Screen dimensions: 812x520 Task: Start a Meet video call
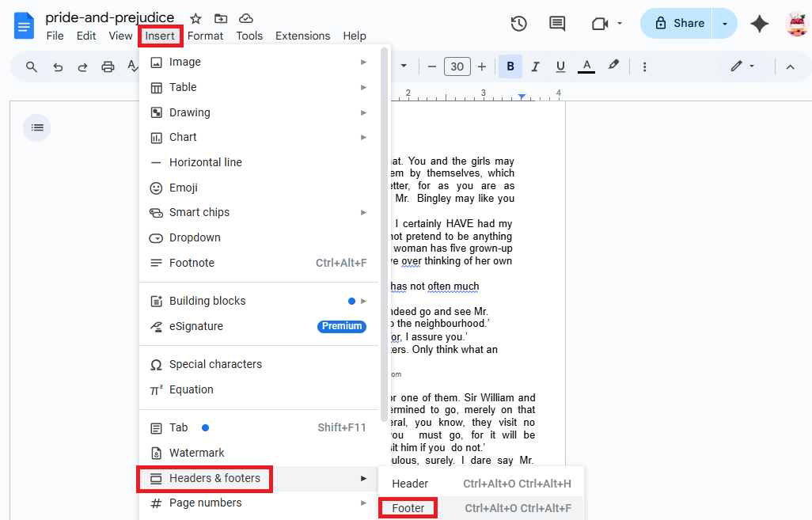[x=601, y=24]
